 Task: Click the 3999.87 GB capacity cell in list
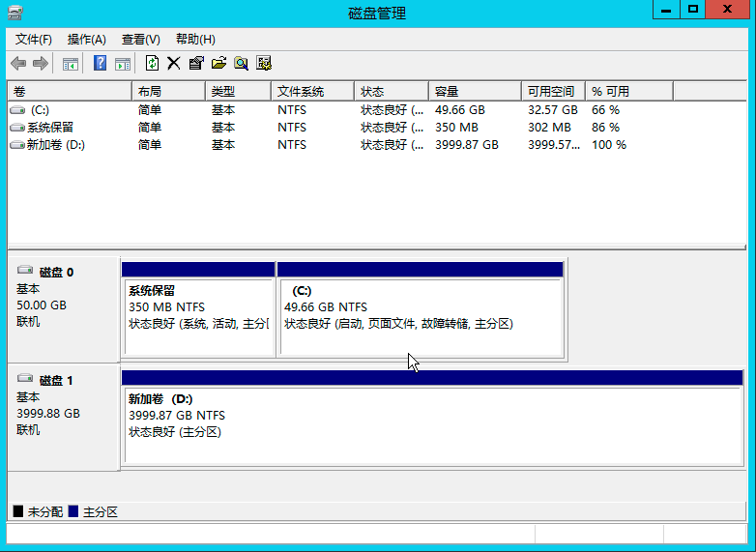[x=466, y=145]
